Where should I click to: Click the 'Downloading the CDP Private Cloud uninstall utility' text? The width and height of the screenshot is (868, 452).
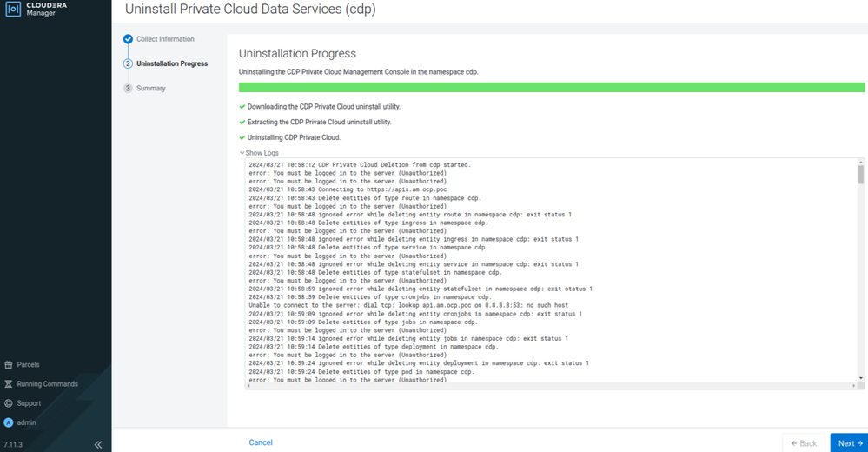324,106
